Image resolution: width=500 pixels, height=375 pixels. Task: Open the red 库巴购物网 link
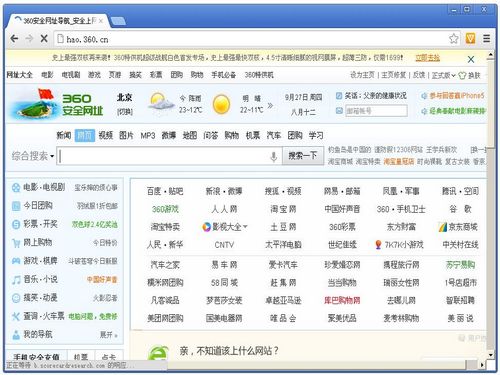tap(342, 300)
